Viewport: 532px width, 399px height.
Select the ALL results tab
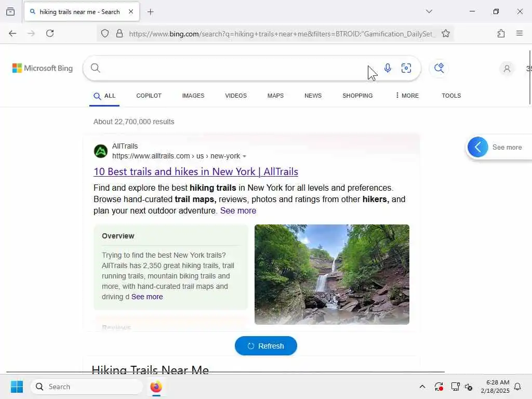104,96
